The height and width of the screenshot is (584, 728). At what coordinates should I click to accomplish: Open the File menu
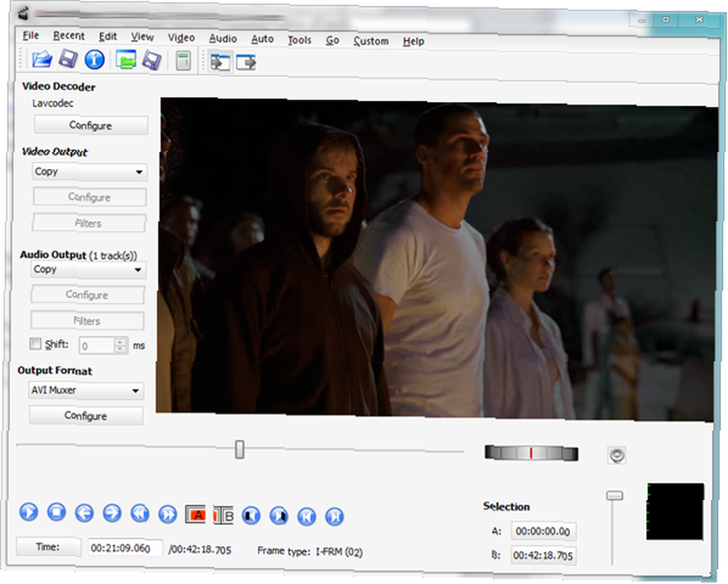coord(31,35)
